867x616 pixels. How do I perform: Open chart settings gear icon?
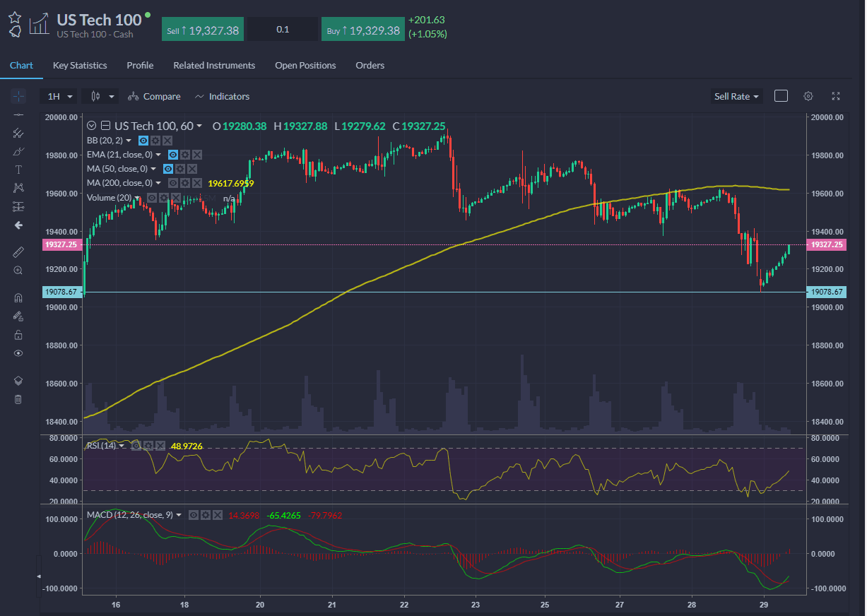(808, 96)
